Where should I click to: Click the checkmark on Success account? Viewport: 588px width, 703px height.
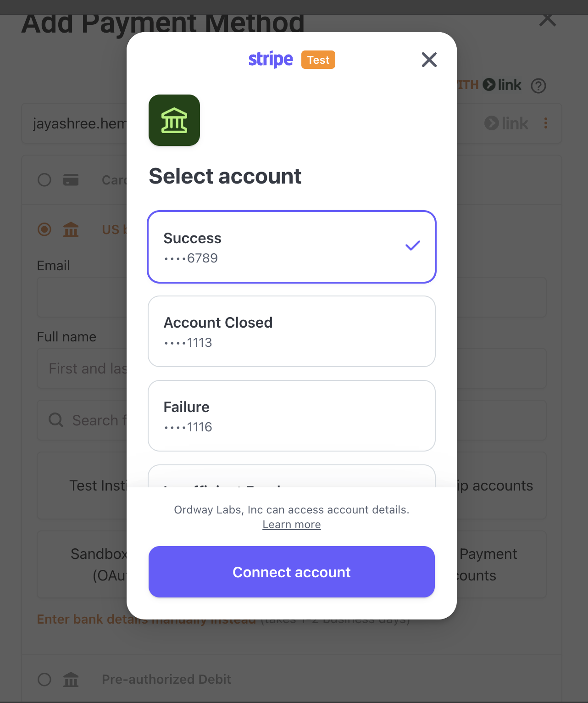413,246
